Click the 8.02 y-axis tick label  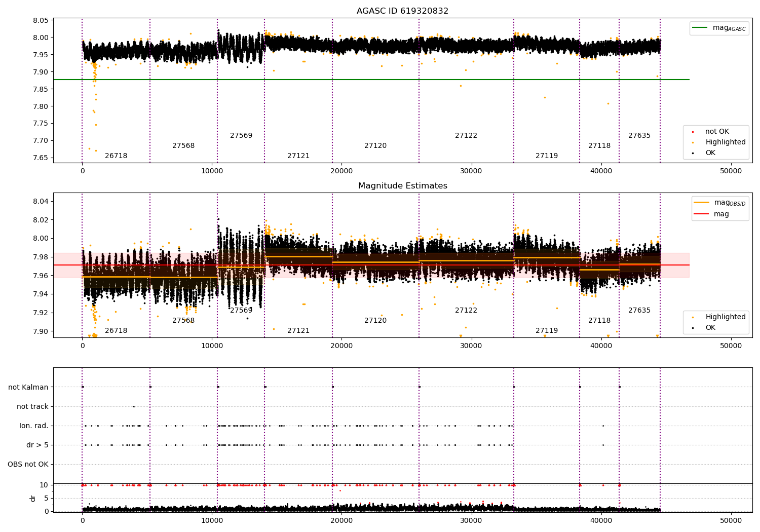tap(41, 220)
